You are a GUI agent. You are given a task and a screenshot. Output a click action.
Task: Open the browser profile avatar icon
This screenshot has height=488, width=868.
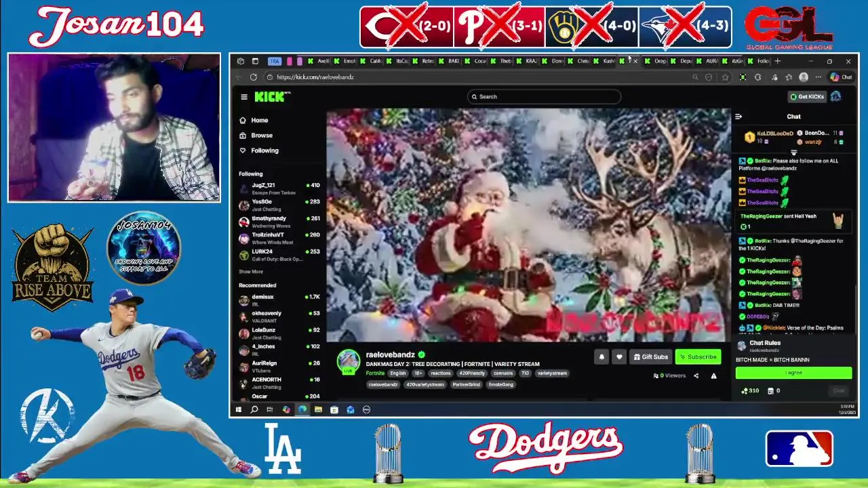tap(804, 77)
